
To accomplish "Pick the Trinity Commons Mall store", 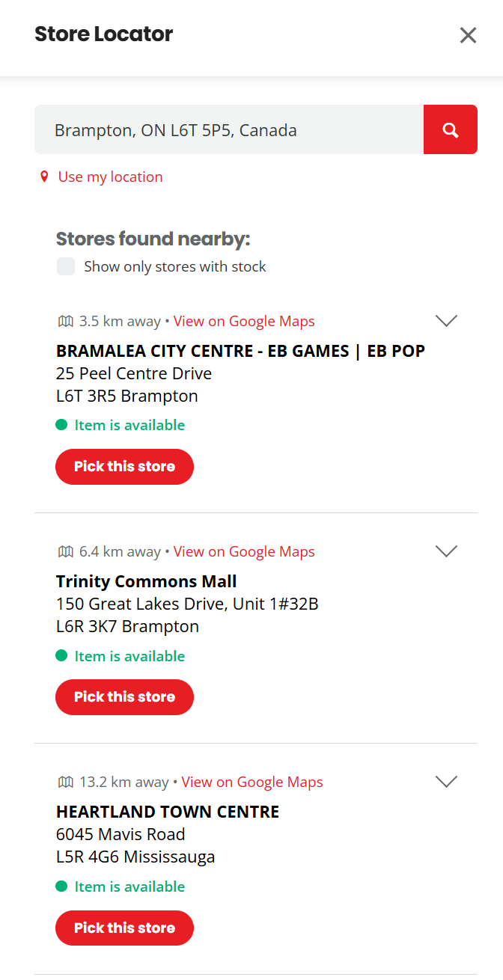I will click(x=124, y=696).
